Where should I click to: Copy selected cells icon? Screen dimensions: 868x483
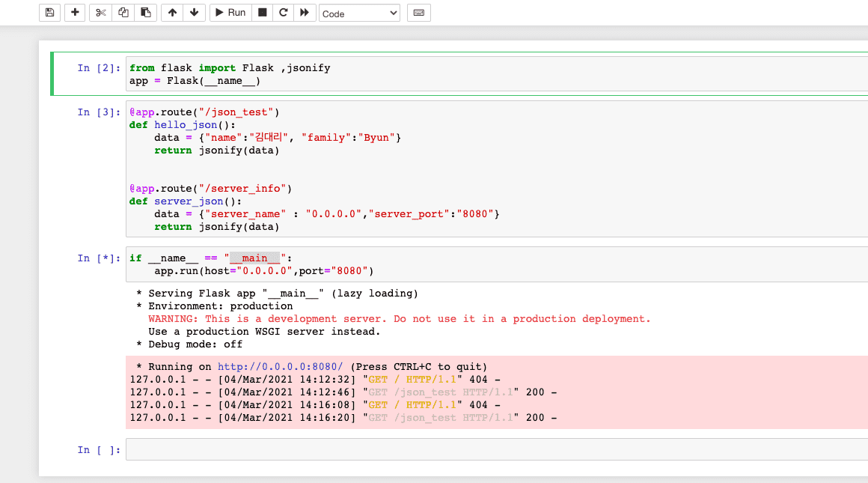click(x=123, y=13)
